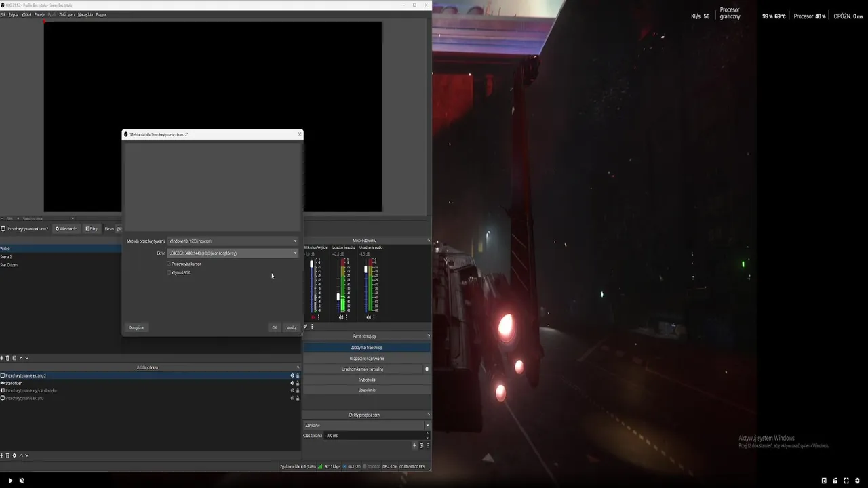Viewport: 868px width, 488px height.
Task: Confirm properties dialog with OK
Action: (275, 327)
